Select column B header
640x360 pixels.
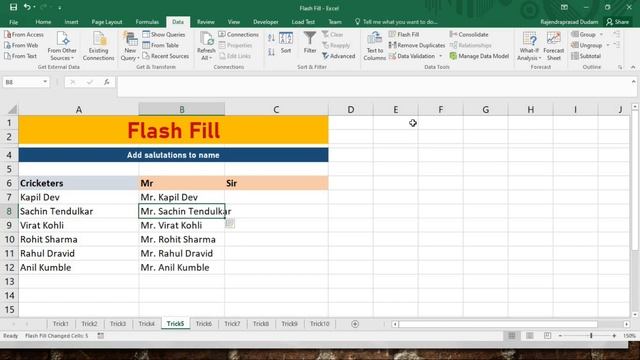(x=182, y=109)
